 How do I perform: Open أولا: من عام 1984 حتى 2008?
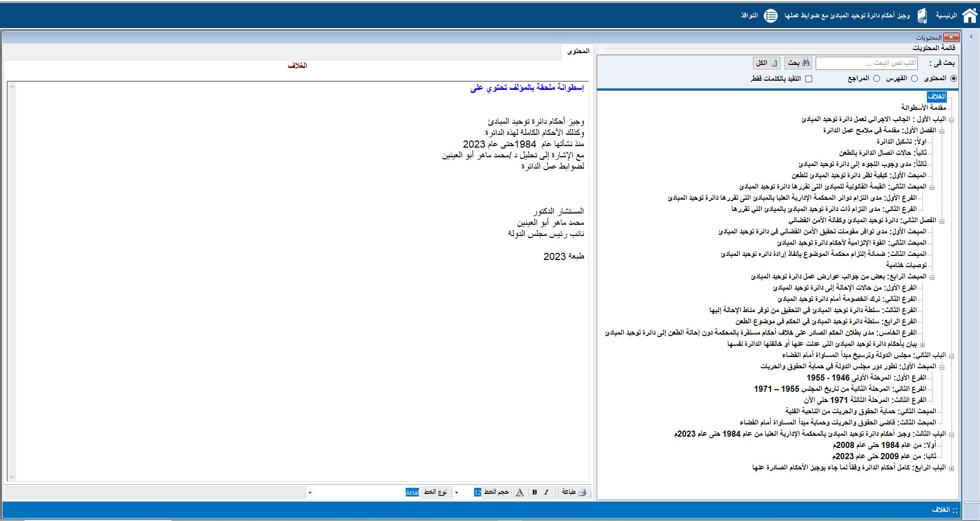pos(885,445)
